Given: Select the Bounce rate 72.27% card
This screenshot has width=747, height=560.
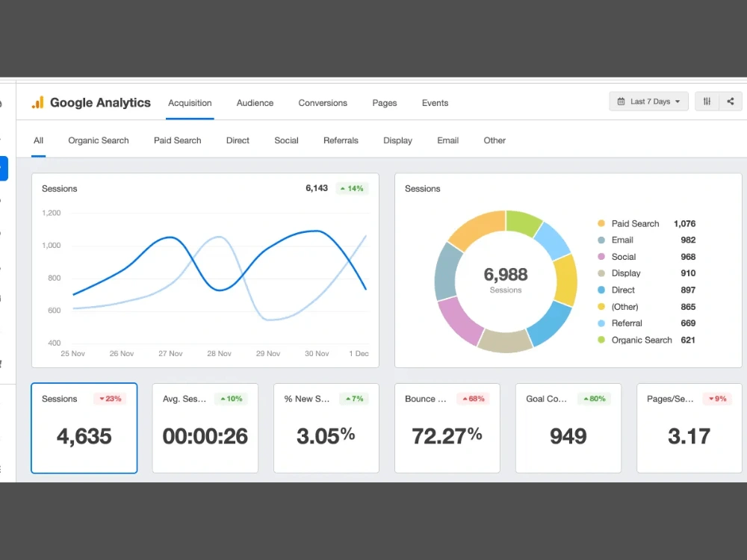Looking at the screenshot, I should point(447,428).
